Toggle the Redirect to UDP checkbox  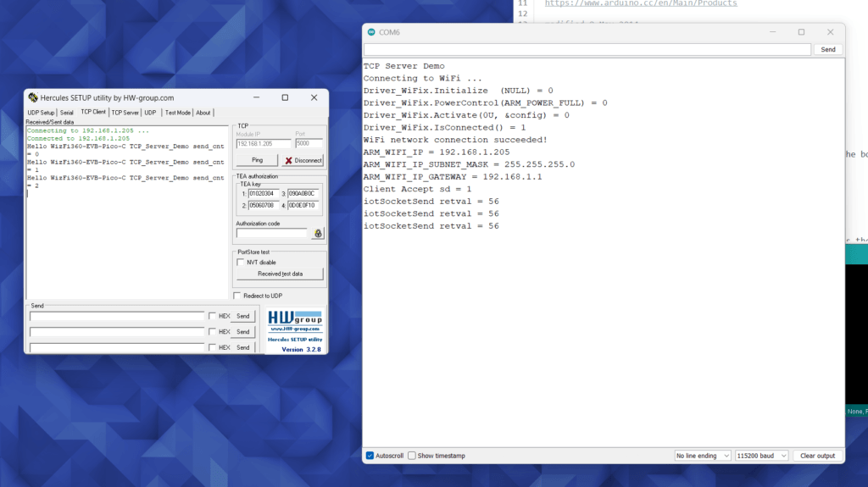[x=237, y=296]
